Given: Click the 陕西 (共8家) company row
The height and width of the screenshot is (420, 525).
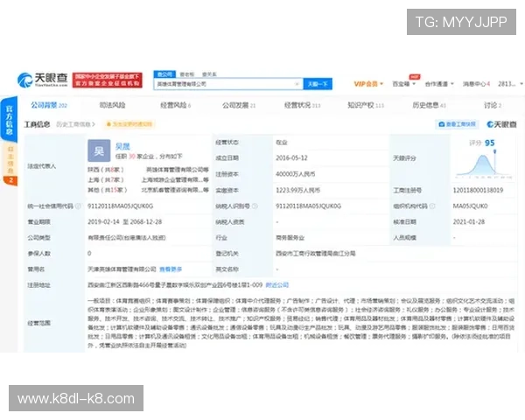Looking at the screenshot, I should tap(148, 170).
